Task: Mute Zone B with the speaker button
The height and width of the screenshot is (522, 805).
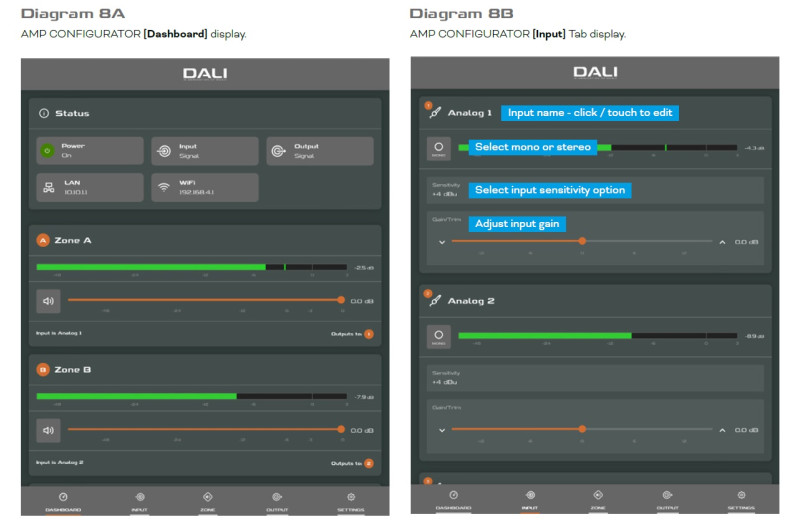Action: point(48,431)
